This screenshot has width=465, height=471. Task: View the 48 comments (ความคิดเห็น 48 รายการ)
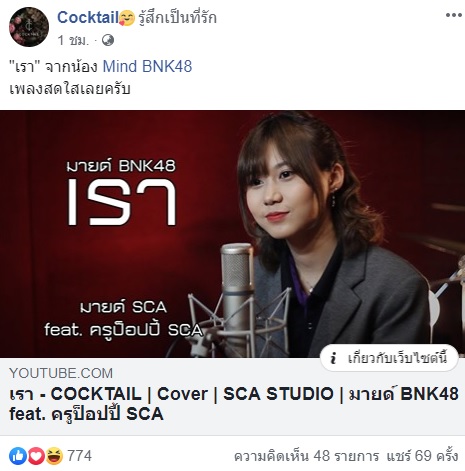pos(306,456)
